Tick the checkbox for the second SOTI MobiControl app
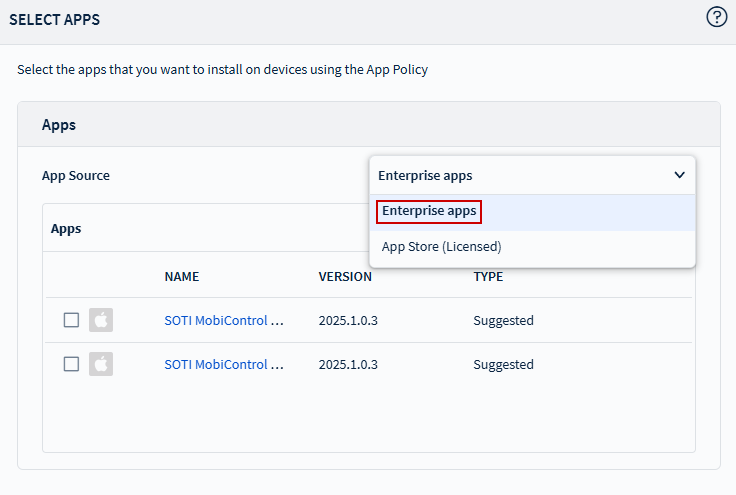Image resolution: width=736 pixels, height=495 pixels. 71,364
